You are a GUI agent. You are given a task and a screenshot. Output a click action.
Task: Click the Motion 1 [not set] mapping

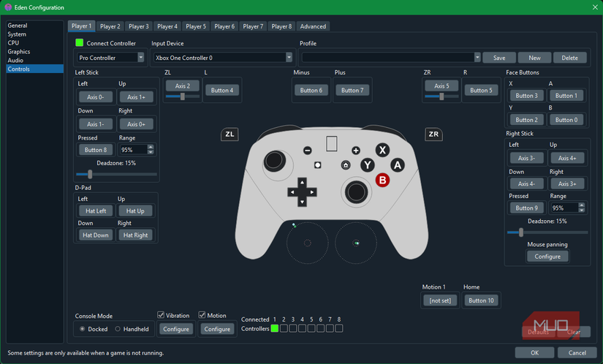coord(440,300)
